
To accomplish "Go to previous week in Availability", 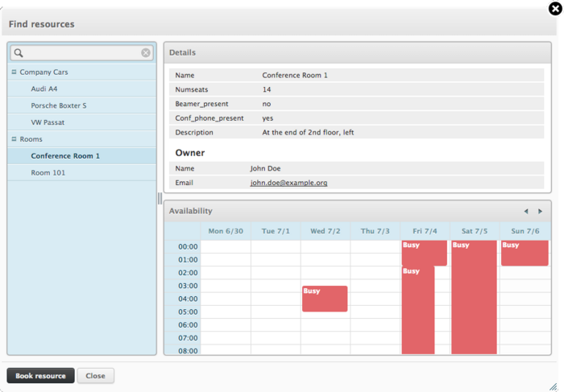I will [526, 211].
